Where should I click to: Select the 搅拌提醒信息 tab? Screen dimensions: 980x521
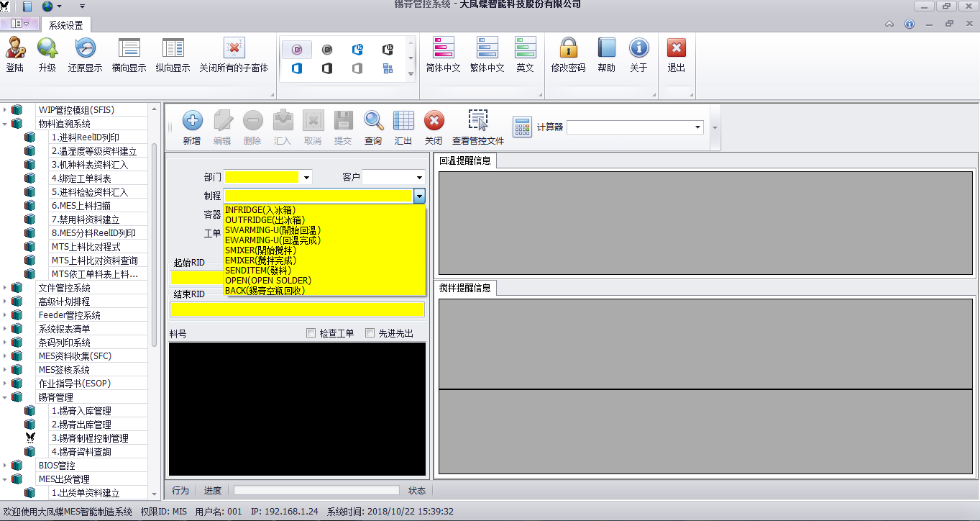coord(465,288)
